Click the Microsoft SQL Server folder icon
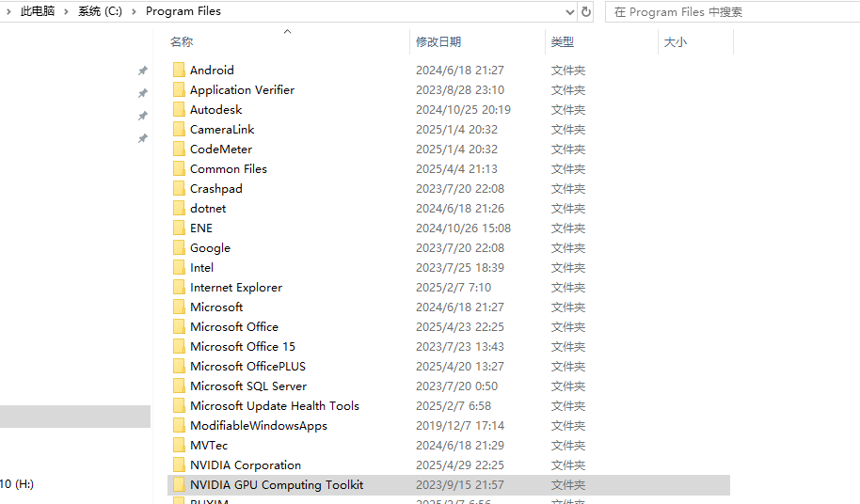 coord(179,386)
